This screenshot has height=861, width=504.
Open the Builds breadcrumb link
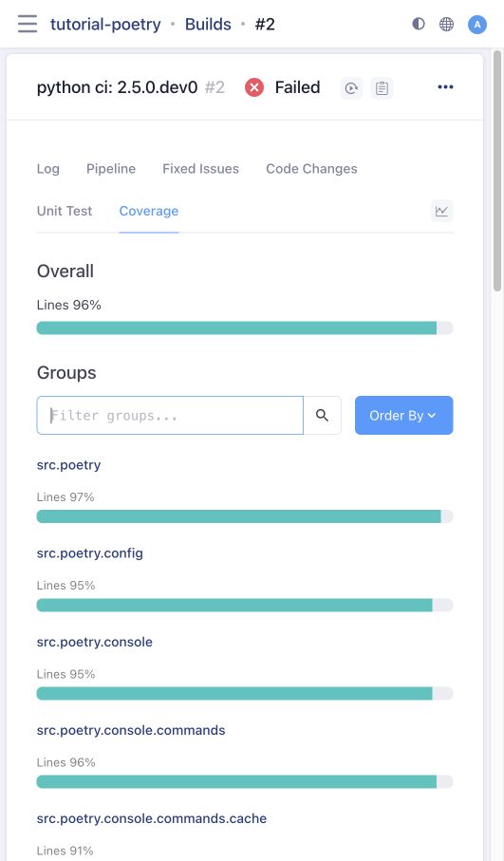tap(208, 24)
